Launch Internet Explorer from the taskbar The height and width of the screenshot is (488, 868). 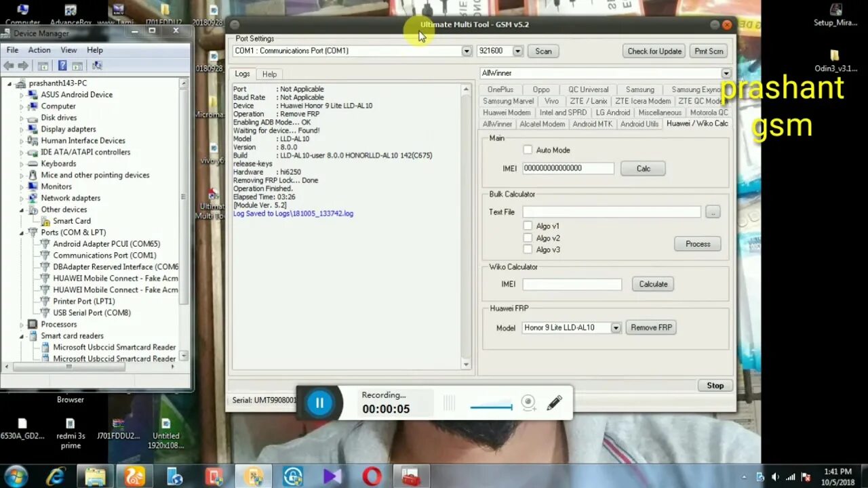[x=55, y=476]
